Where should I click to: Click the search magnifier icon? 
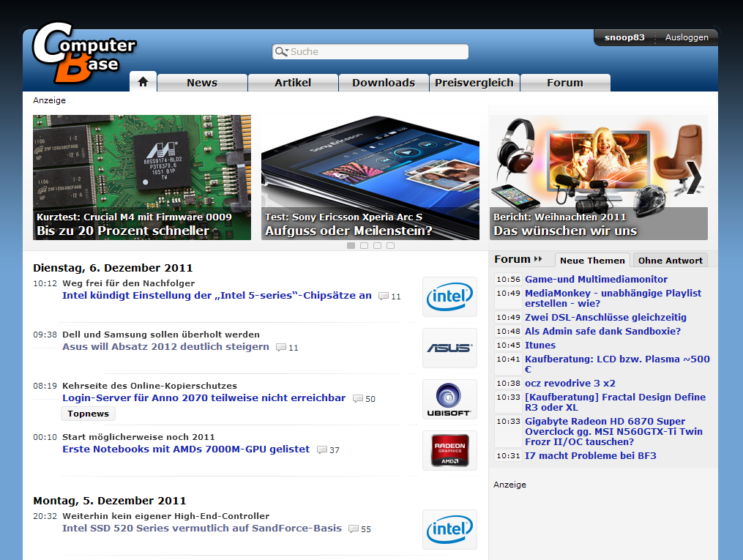click(282, 52)
